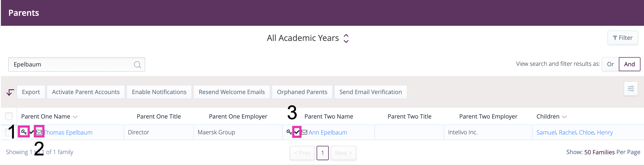This screenshot has height=165, width=644.
Task: Open the Thomas Epelbaum profile link
Action: (68, 132)
